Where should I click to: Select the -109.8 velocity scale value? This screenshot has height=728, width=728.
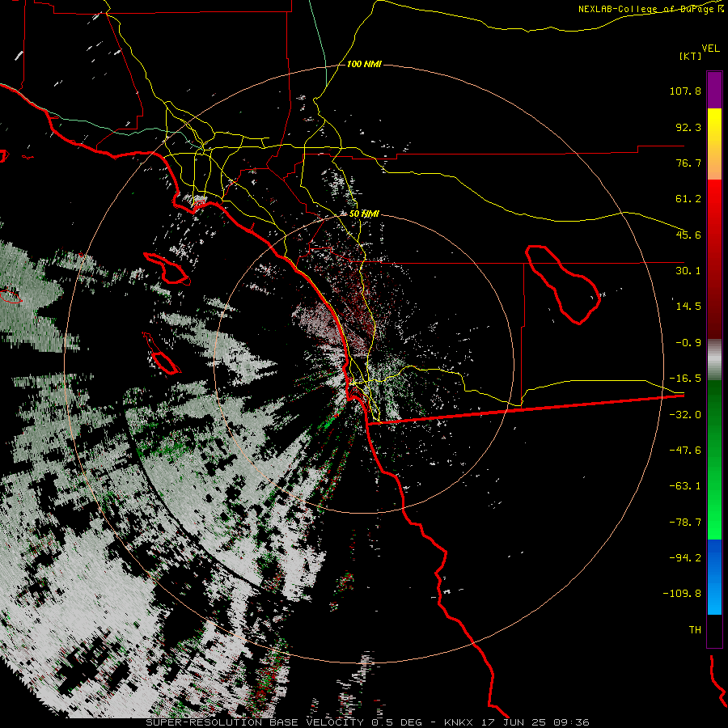(683, 594)
